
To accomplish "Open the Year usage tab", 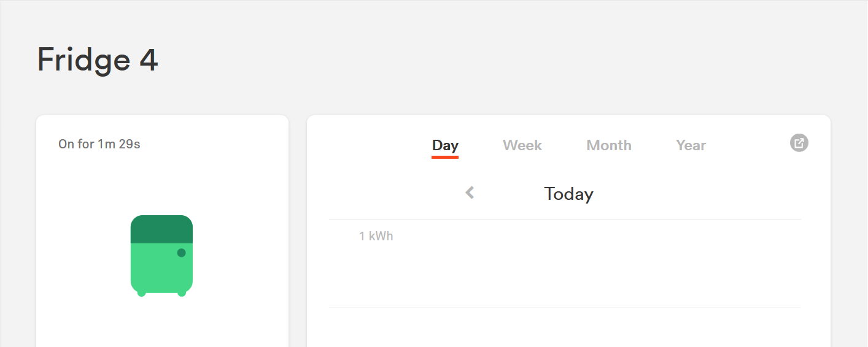I will coord(691,145).
